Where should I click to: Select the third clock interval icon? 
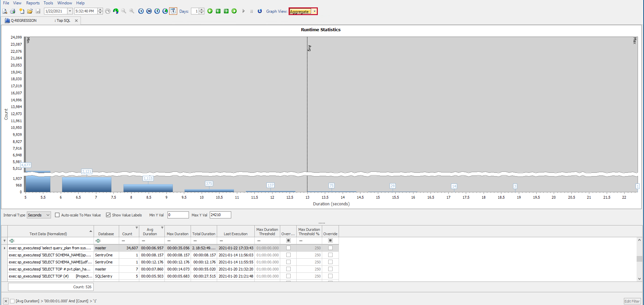[157, 11]
